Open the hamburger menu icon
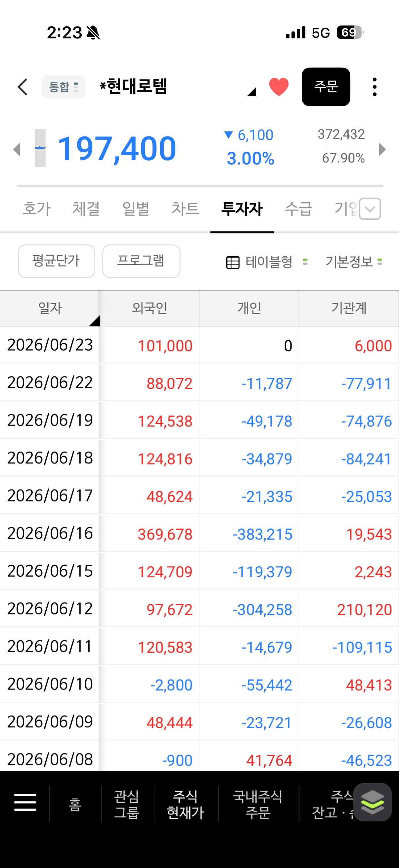 pyautogui.click(x=25, y=802)
